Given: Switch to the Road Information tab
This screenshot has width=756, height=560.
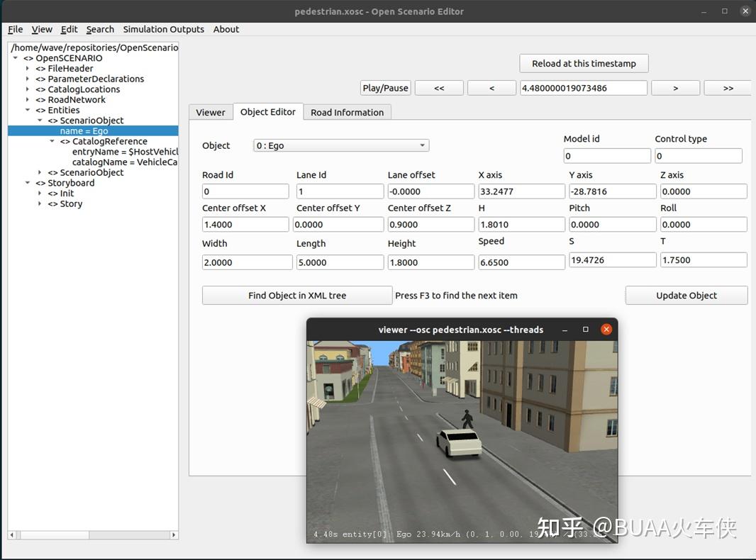Looking at the screenshot, I should [x=347, y=112].
